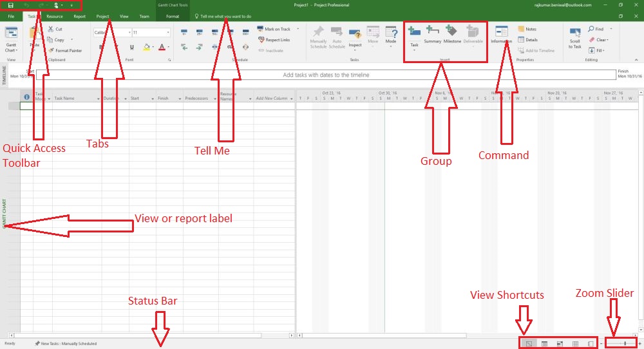Click New Tasks: Manually Scheduled in status bar
Image resolution: width=644 pixels, height=349 pixels.
66,344
